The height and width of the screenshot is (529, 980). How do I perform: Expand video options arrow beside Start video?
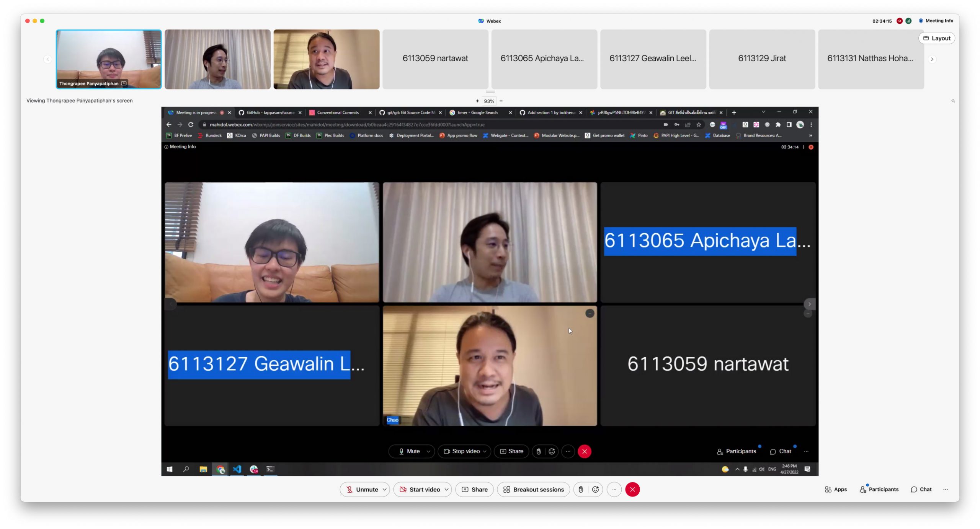pos(446,489)
